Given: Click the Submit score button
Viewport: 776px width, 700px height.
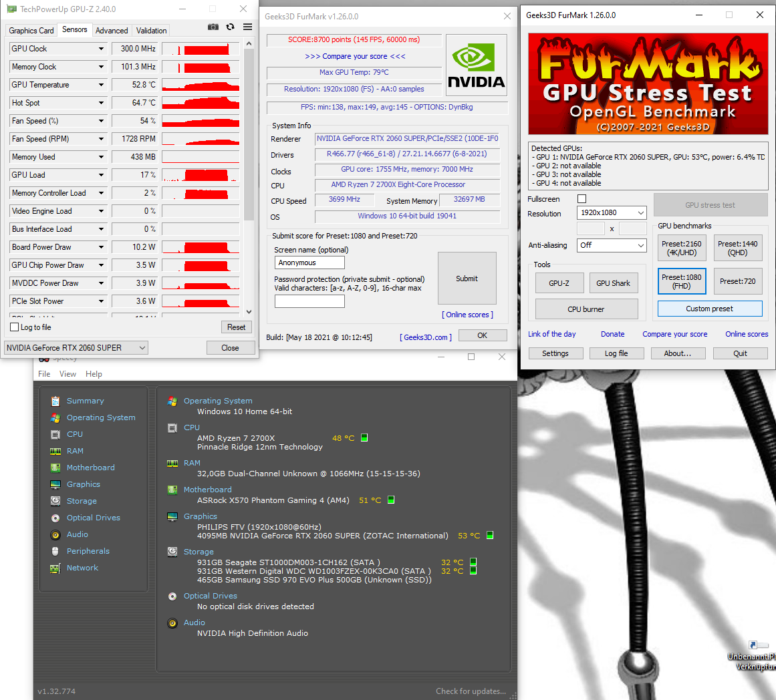Looking at the screenshot, I should pos(467,279).
